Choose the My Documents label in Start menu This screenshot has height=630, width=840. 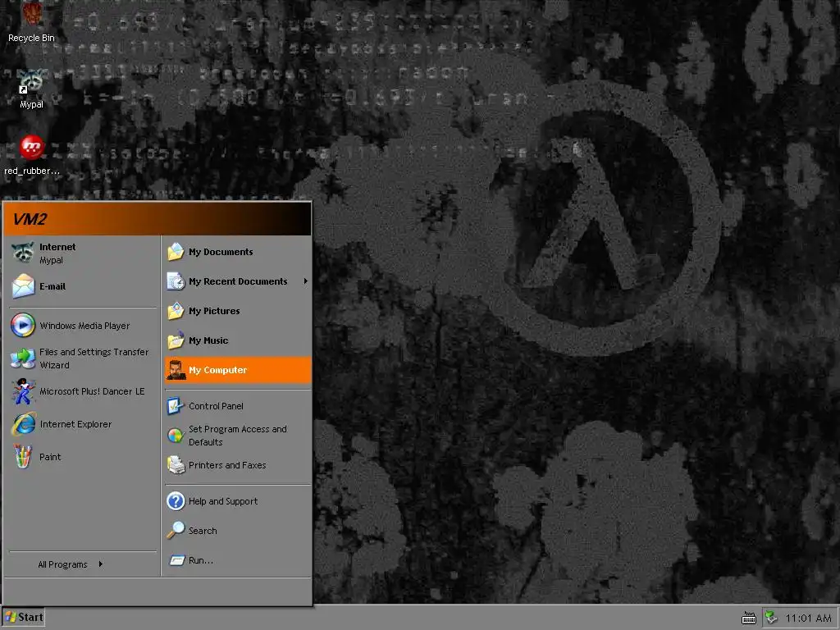click(x=221, y=252)
